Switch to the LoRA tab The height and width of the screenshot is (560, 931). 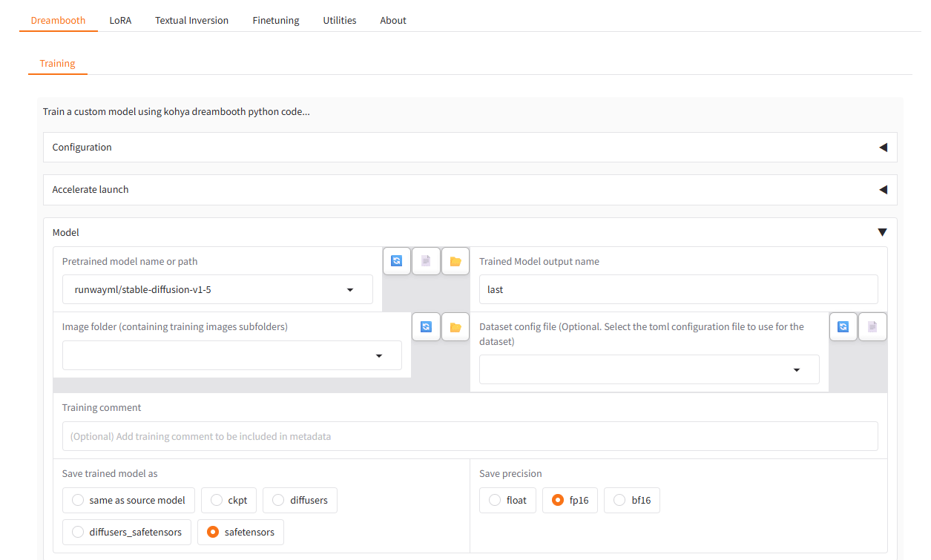coord(120,20)
